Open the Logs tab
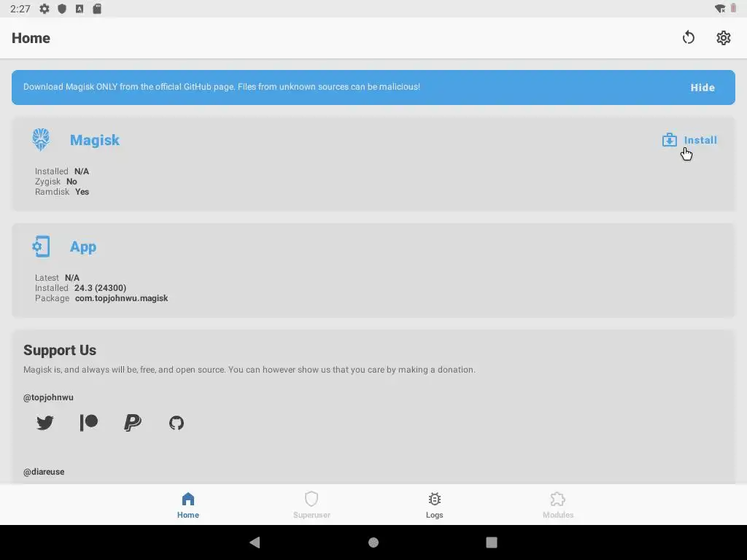 click(435, 505)
